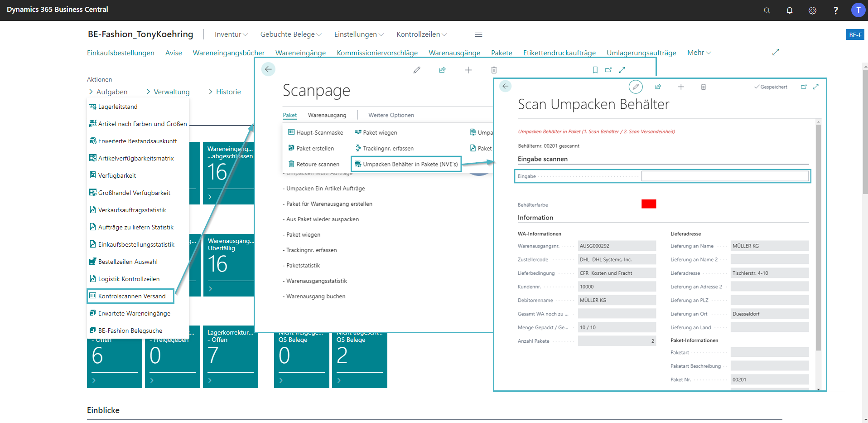Click Umpacken Behälter in Pakete (NVE's)
The height and width of the screenshot is (423, 868).
(410, 164)
